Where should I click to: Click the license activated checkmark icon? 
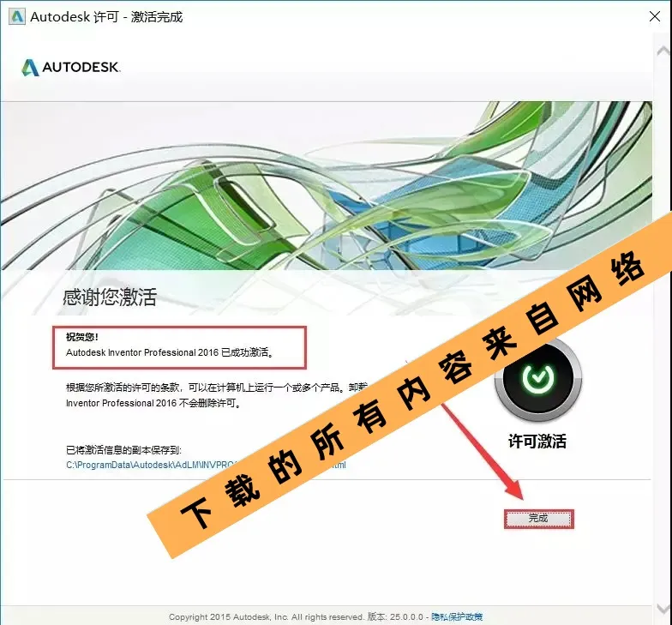pyautogui.click(x=538, y=379)
